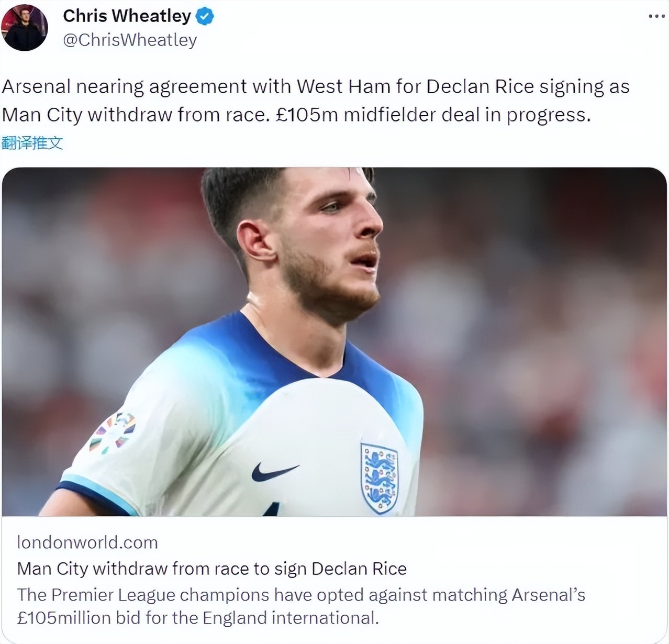Open the 'Man City withdraw from race' headline
The height and width of the screenshot is (644, 669).
point(211,569)
